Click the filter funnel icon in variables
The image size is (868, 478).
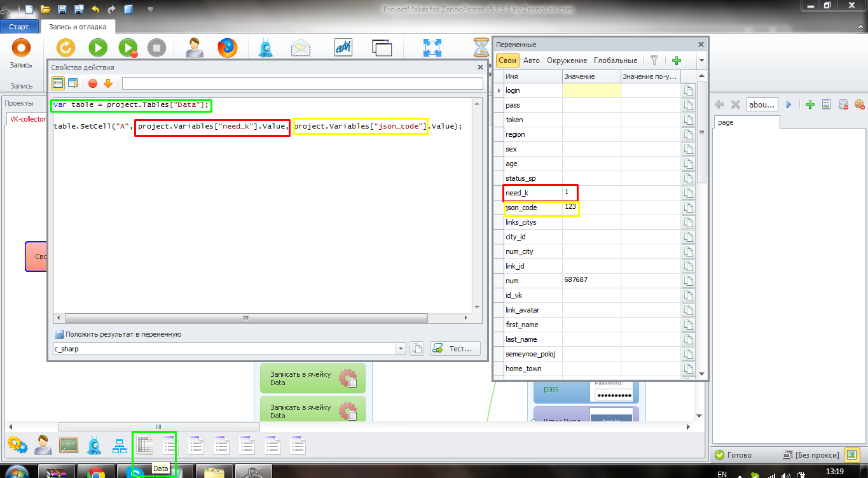pos(654,60)
